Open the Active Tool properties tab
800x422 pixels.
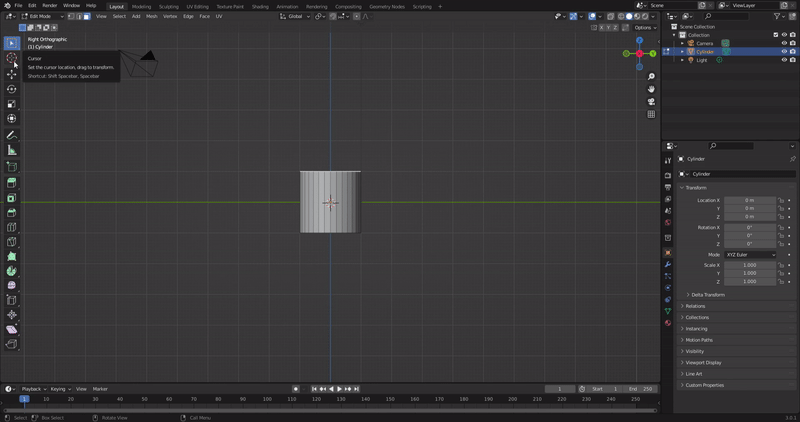click(x=668, y=160)
